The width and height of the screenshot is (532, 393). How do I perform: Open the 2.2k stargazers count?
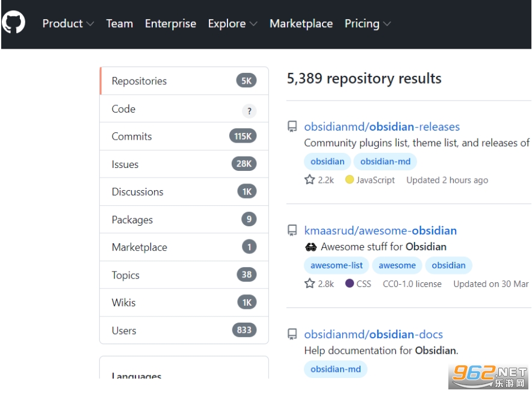pos(320,179)
